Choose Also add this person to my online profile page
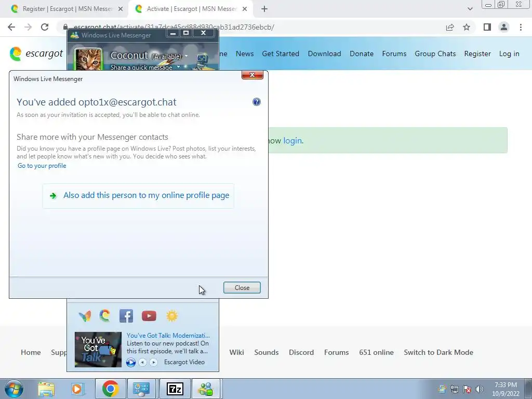532x399 pixels. [x=138, y=195]
